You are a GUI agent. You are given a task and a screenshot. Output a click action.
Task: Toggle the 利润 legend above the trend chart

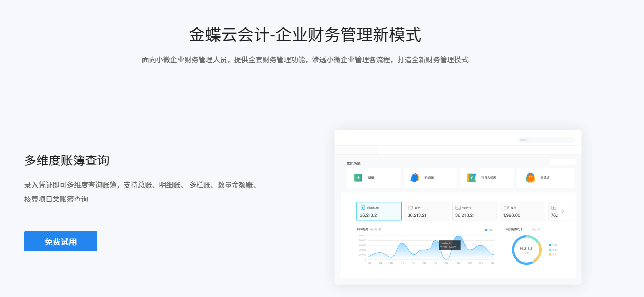pyautogui.click(x=488, y=230)
